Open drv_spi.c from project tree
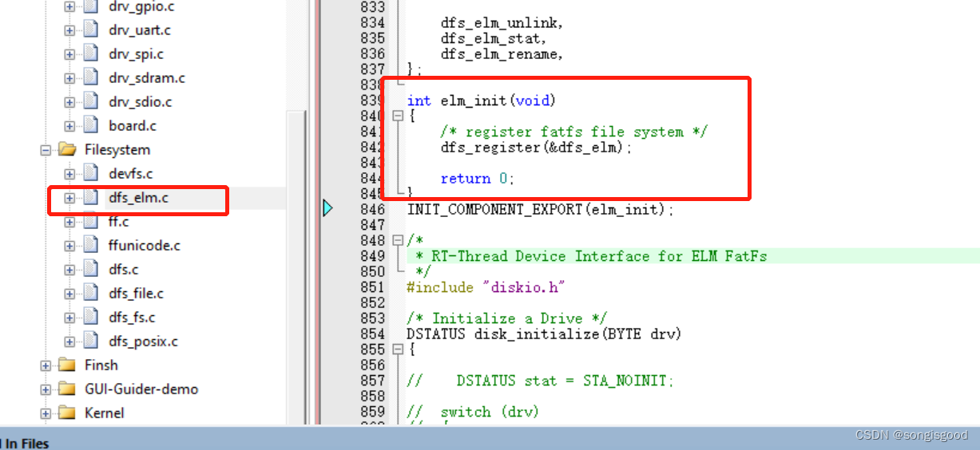This screenshot has width=980, height=450. tap(136, 54)
